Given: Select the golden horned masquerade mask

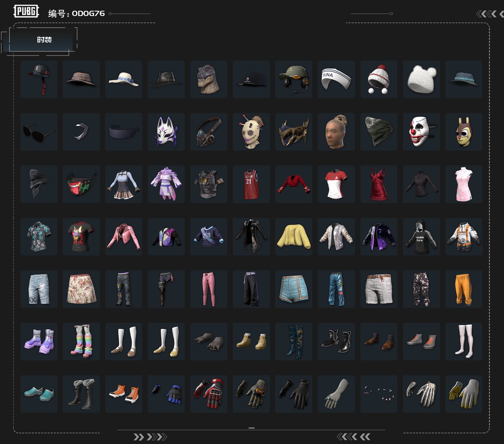Looking at the screenshot, I should point(294,132).
